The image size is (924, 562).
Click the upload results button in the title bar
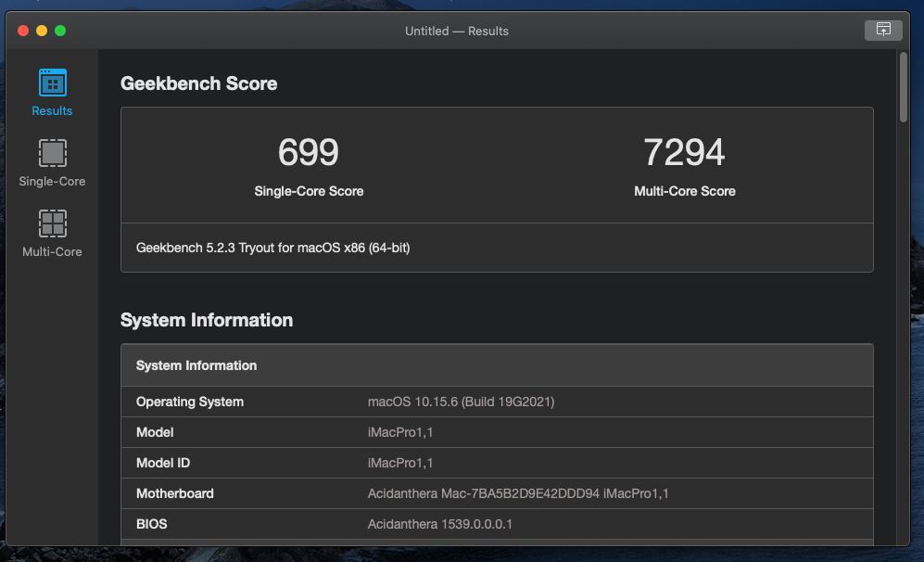[882, 30]
